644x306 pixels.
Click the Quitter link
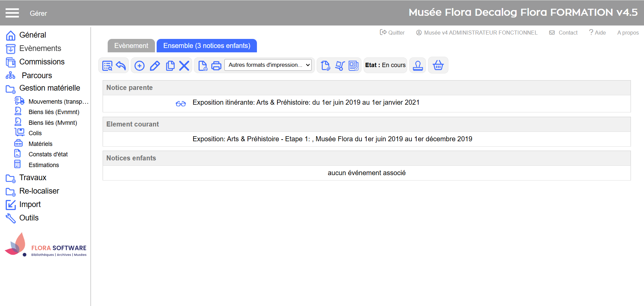pos(392,33)
